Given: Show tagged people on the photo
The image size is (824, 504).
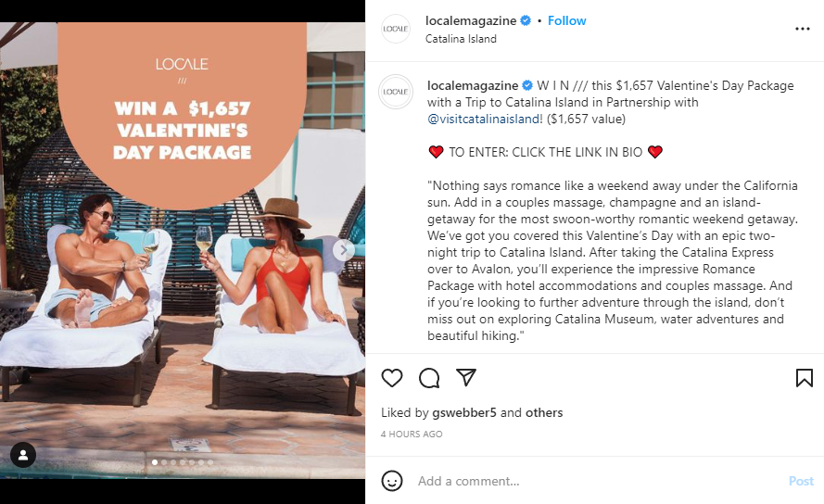Looking at the screenshot, I should (x=23, y=455).
